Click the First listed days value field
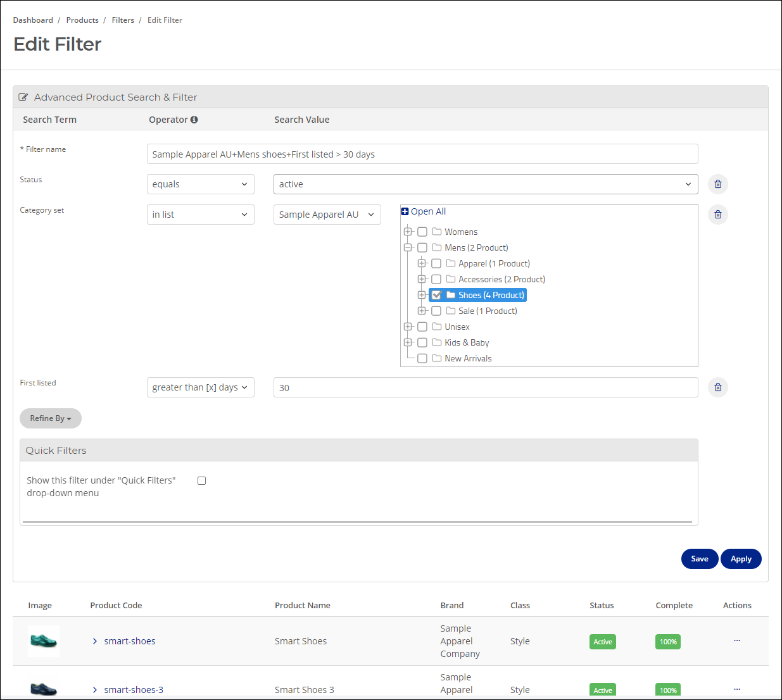Viewport: 782px width, 700px height. [486, 387]
